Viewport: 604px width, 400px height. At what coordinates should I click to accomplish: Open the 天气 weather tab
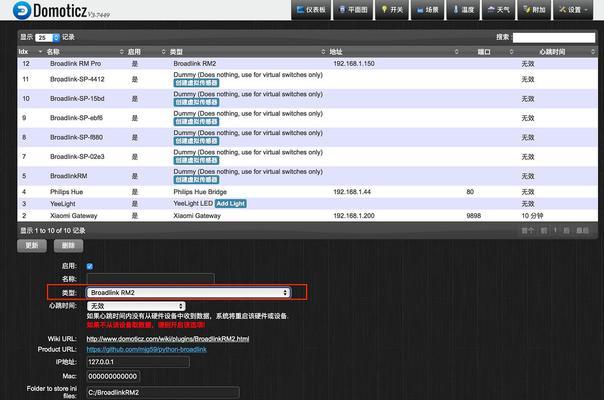[498, 10]
